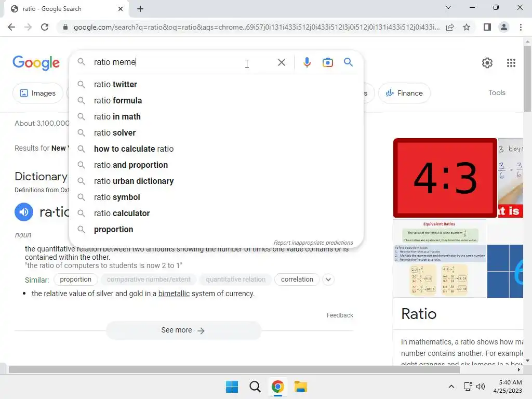Viewport: 532px width, 399px height.
Task: Select suggestion 'ratio and proportion'
Action: 216,165
